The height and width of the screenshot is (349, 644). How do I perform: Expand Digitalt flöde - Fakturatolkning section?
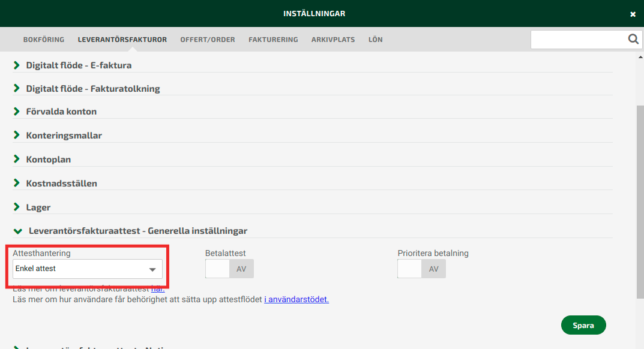[92, 89]
